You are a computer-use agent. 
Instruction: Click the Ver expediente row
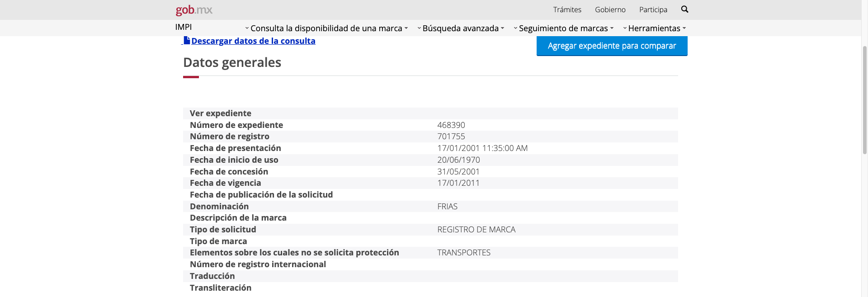coord(221,113)
